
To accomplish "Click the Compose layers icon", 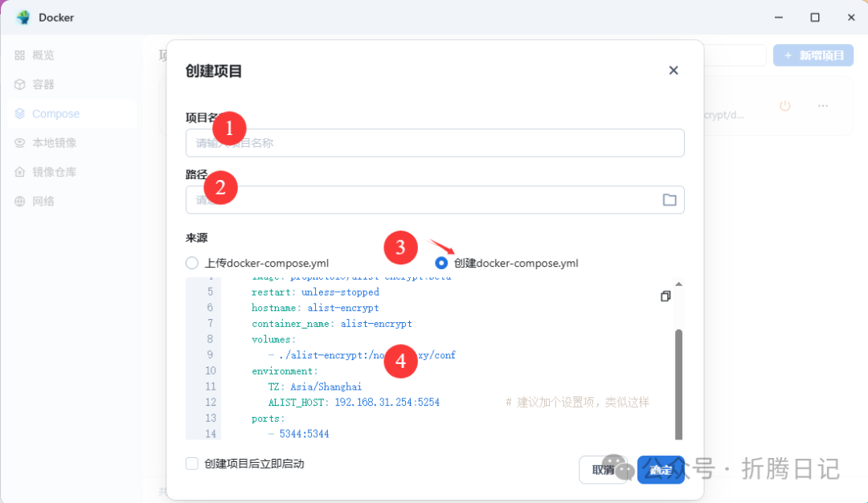I will click(x=20, y=113).
